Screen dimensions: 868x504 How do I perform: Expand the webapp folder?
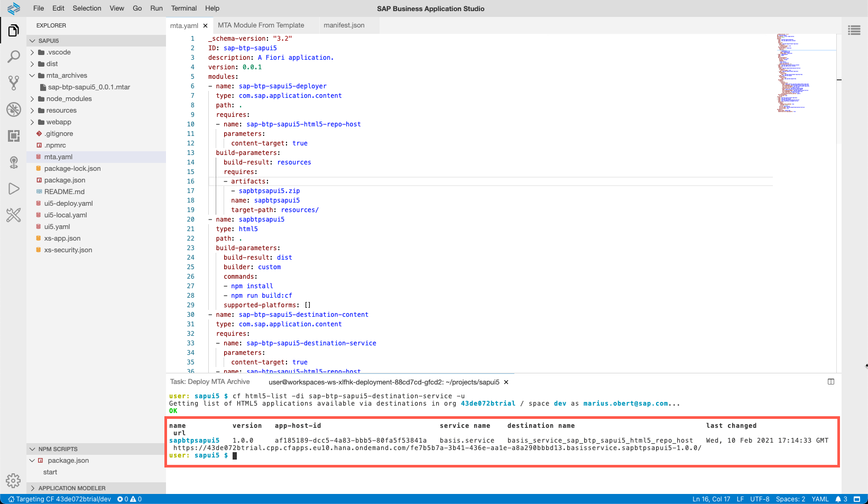click(33, 122)
